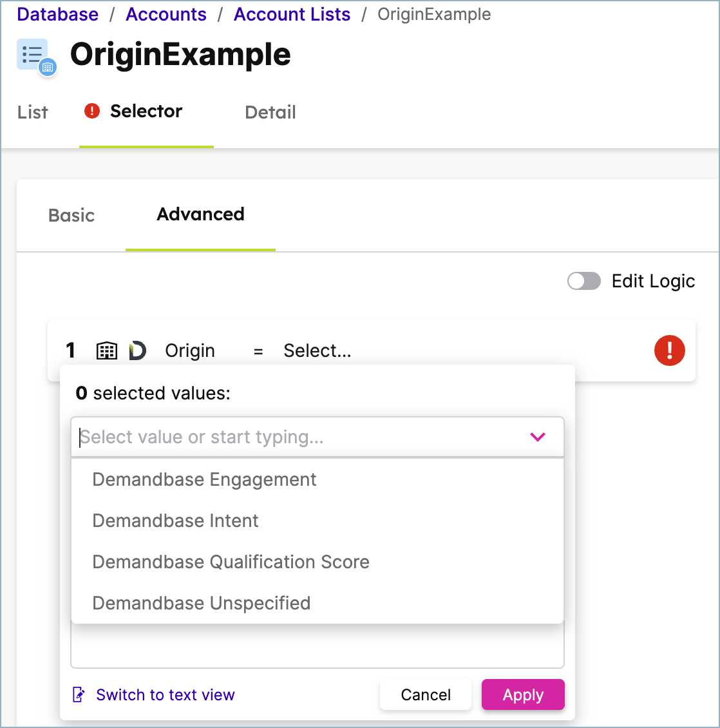720x728 pixels.
Task: Click the Apply button
Action: click(523, 694)
